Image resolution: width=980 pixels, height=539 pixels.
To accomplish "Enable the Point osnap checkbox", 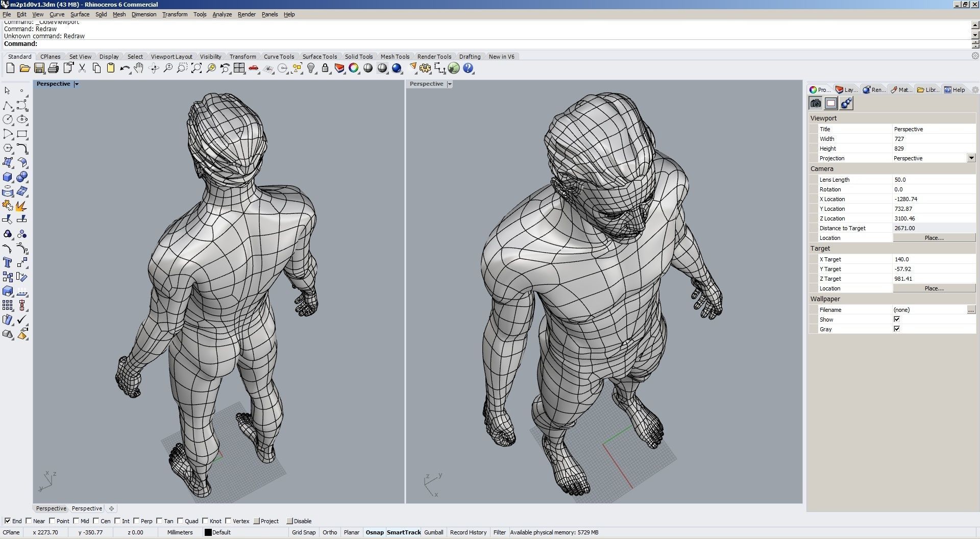I will 53,521.
